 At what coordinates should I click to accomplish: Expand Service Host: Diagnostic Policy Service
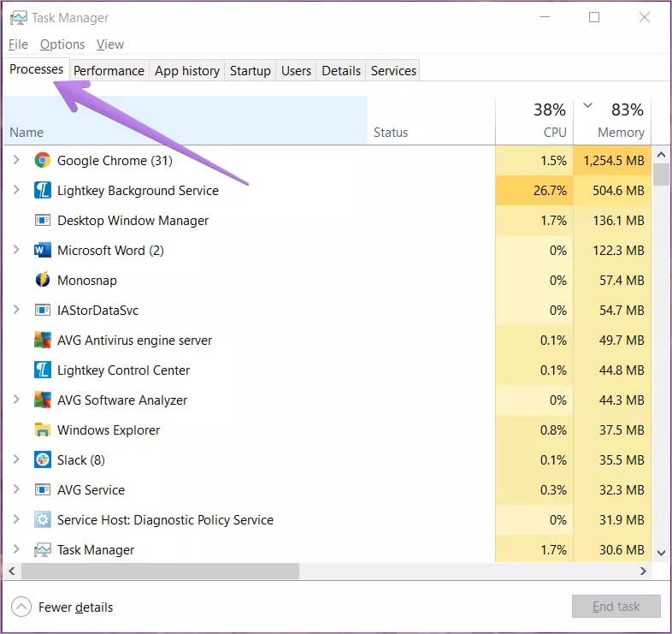[x=16, y=519]
